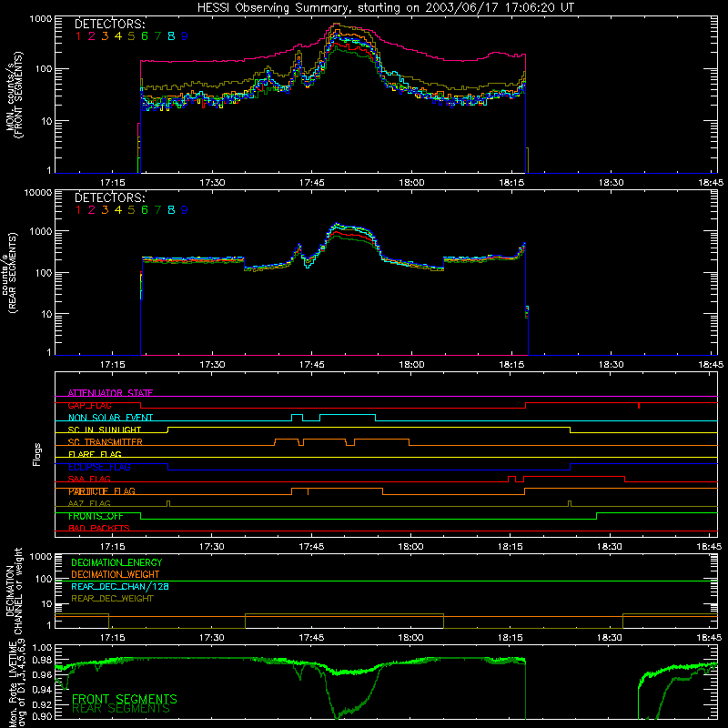This screenshot has width=728, height=728.
Task: Click the REAR SEGMENTS livetime legend label
Action: tap(121, 709)
